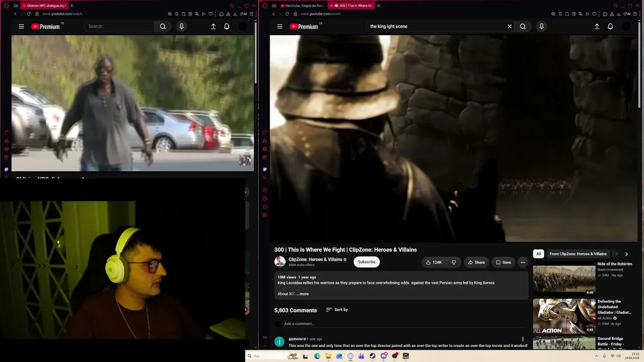Screen dimensions: 644x362
Task: Open the YouTube guide menu in the left window
Action: pyautogui.click(x=21, y=27)
